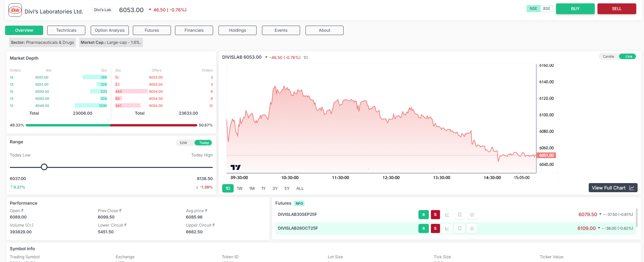Show info for DIVISLAB30SEP25F contract

[472, 215]
